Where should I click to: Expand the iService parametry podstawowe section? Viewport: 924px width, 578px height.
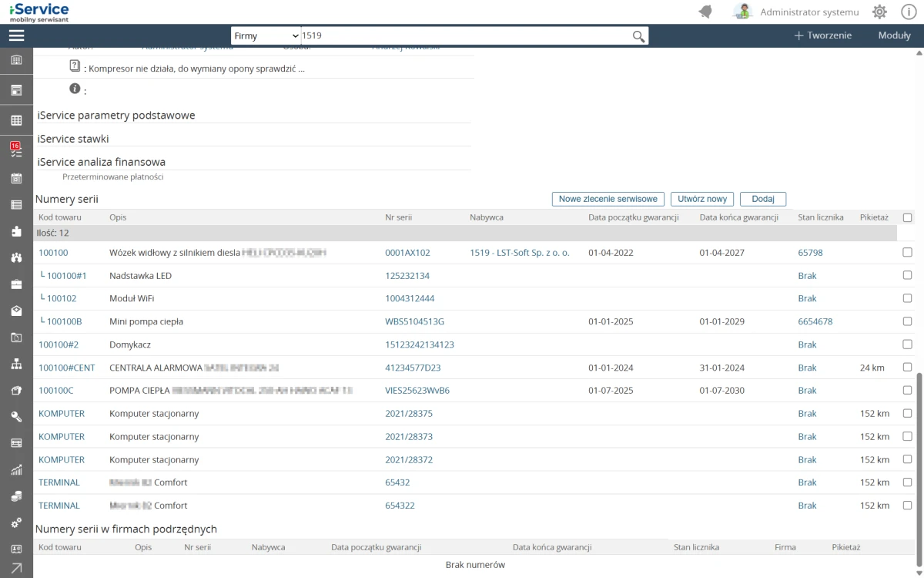pyautogui.click(x=116, y=116)
